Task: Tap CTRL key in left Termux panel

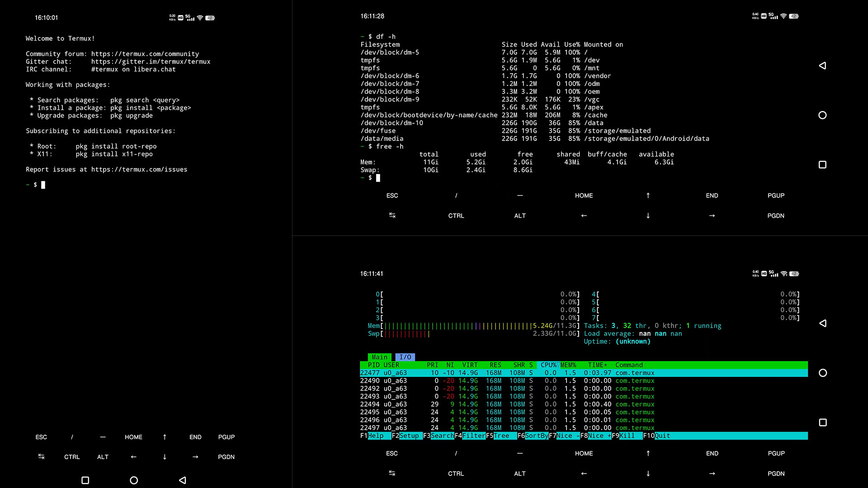Action: [x=72, y=457]
